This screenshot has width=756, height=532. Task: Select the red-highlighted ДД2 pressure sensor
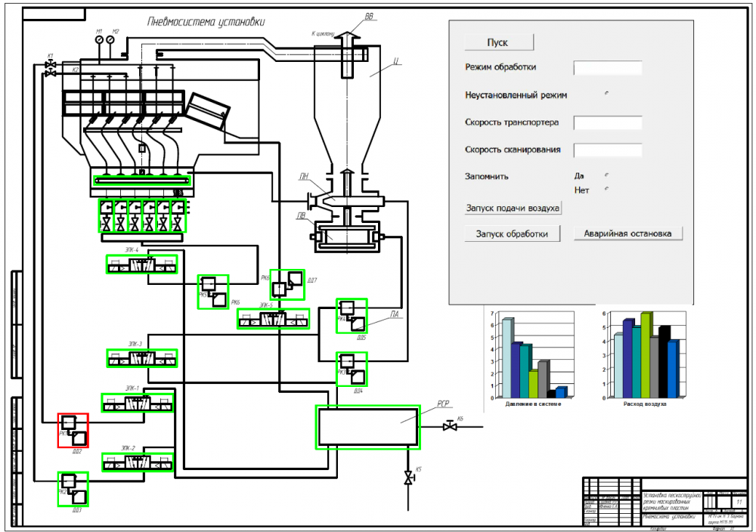click(73, 430)
